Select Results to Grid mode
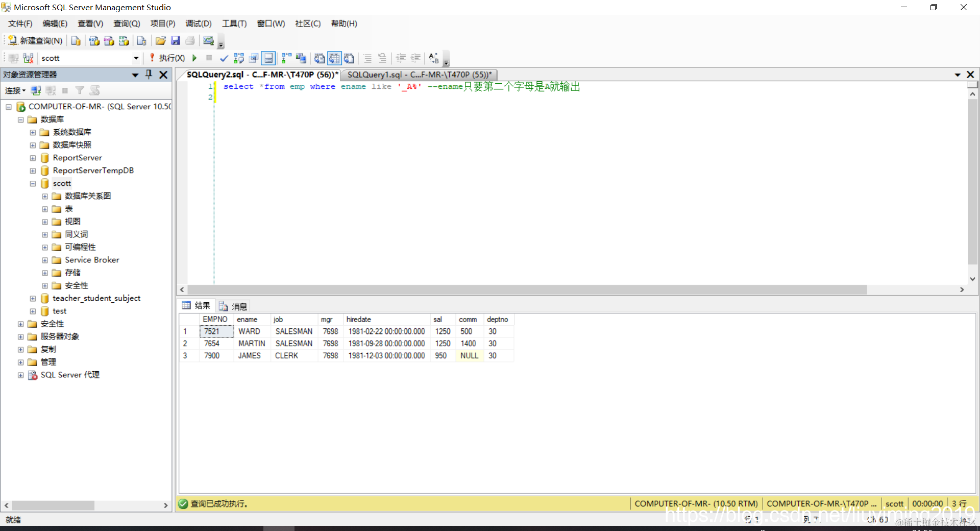Screen dimensions: 980x531 (x=334, y=58)
